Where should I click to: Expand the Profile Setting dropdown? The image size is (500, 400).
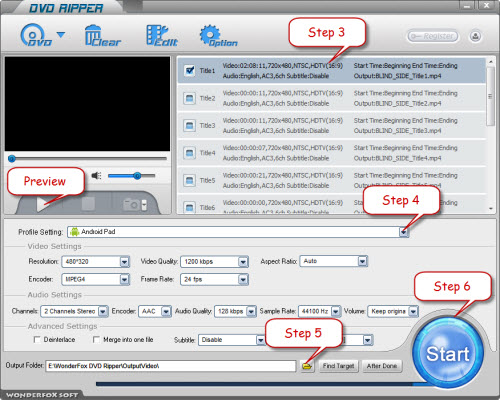[404, 232]
